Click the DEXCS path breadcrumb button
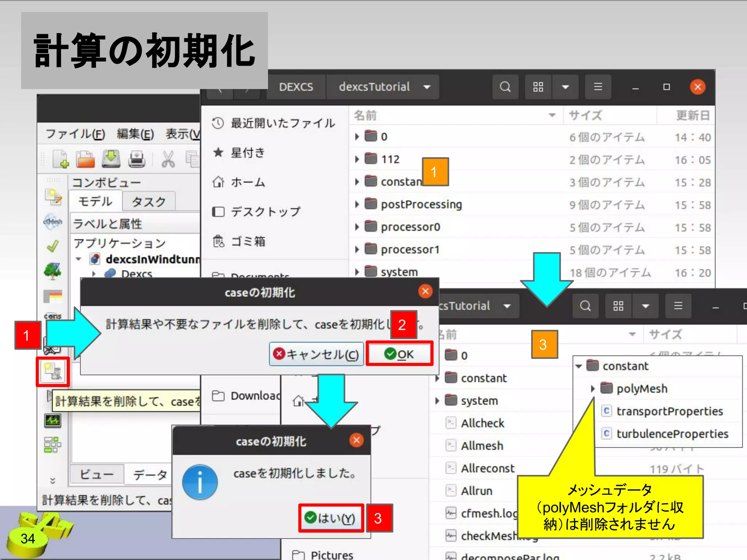The image size is (747, 560). click(296, 87)
